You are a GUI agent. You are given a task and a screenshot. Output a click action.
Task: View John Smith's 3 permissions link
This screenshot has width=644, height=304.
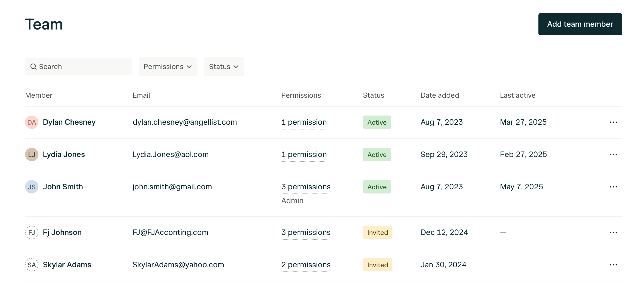click(306, 187)
